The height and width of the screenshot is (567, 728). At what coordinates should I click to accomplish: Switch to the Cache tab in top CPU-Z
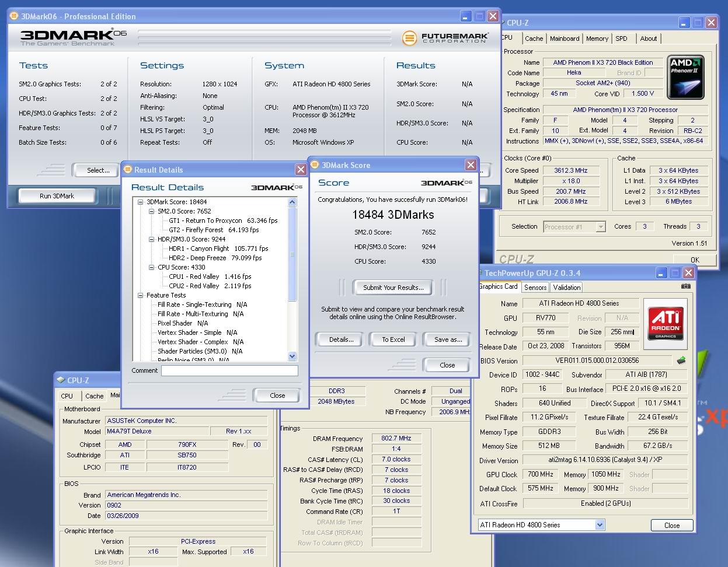coord(534,38)
